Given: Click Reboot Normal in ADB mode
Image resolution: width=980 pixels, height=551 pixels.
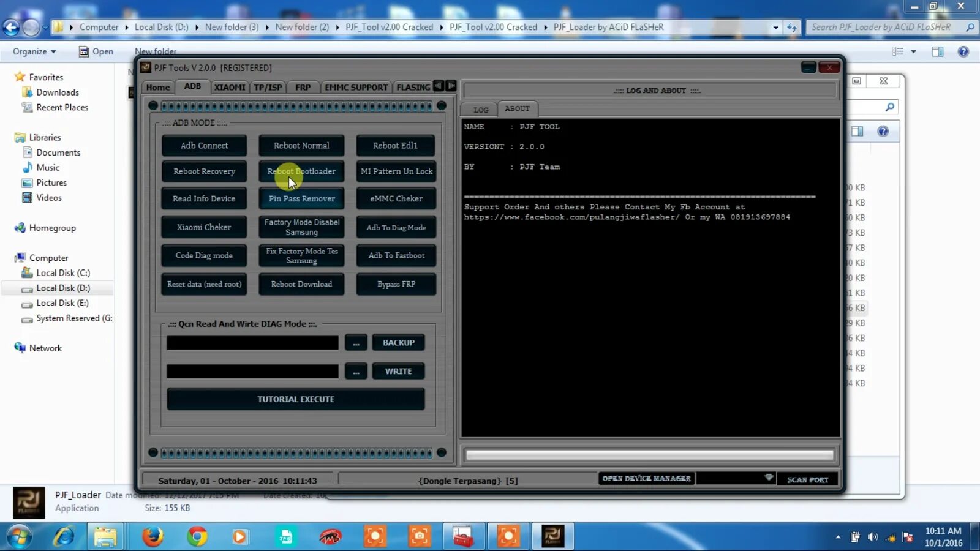Looking at the screenshot, I should click(x=301, y=146).
